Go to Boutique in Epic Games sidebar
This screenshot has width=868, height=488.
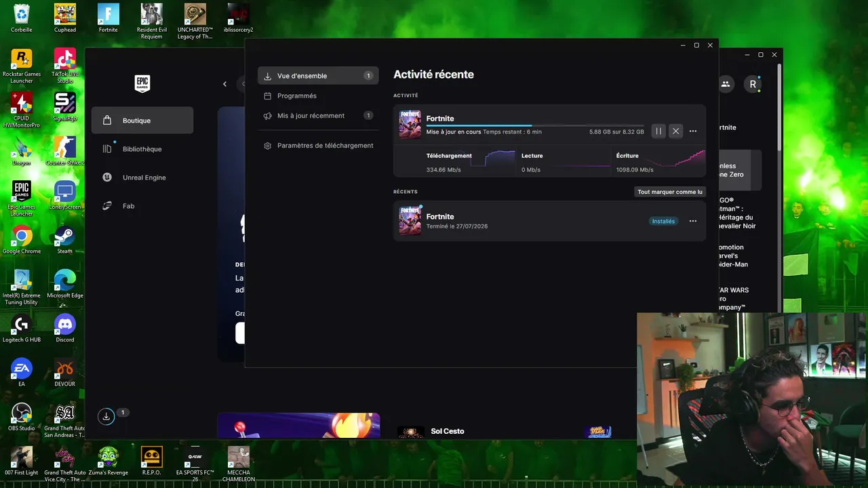[142, 121]
